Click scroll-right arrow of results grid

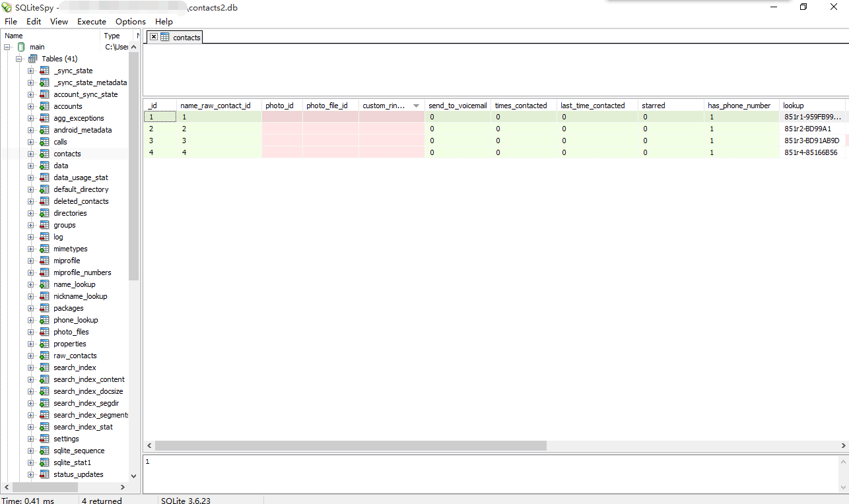point(843,446)
